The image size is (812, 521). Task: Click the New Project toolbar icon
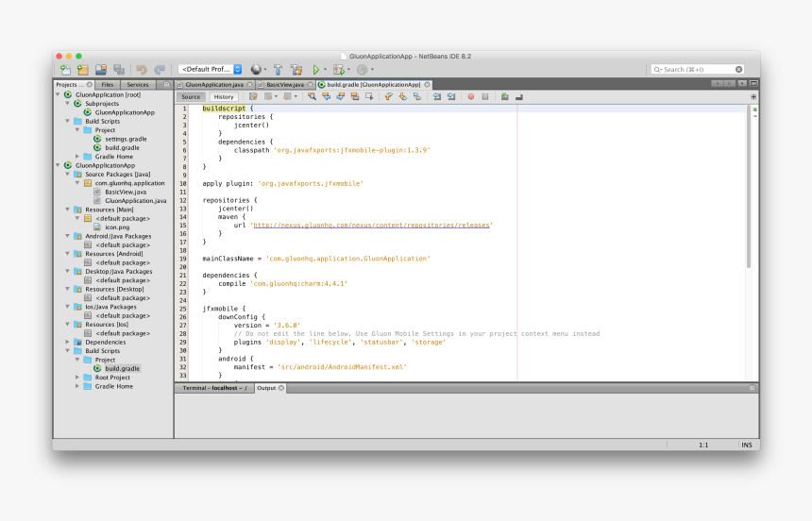tap(83, 70)
